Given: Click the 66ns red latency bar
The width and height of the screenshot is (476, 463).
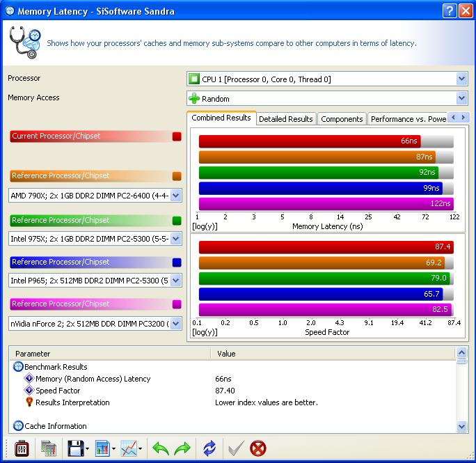Looking at the screenshot, I should pos(310,141).
